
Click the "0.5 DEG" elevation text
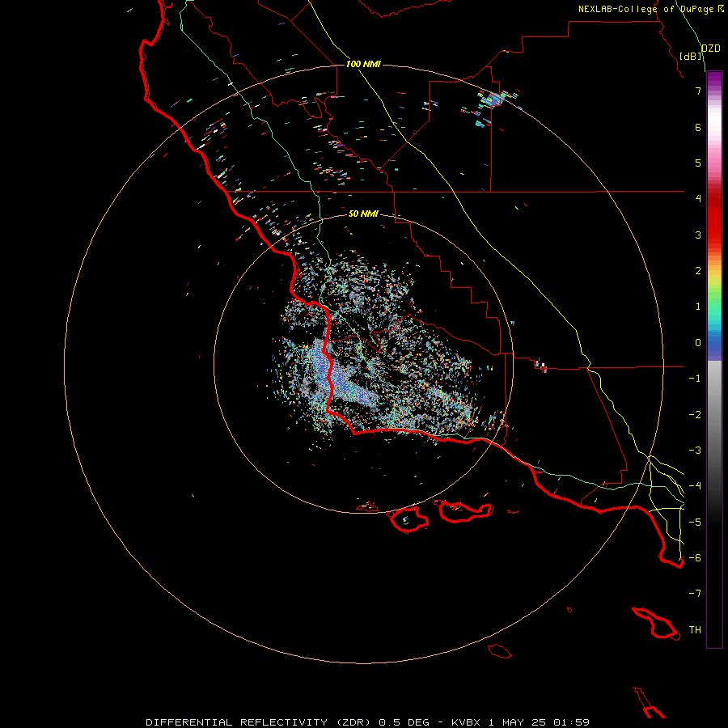point(404,722)
